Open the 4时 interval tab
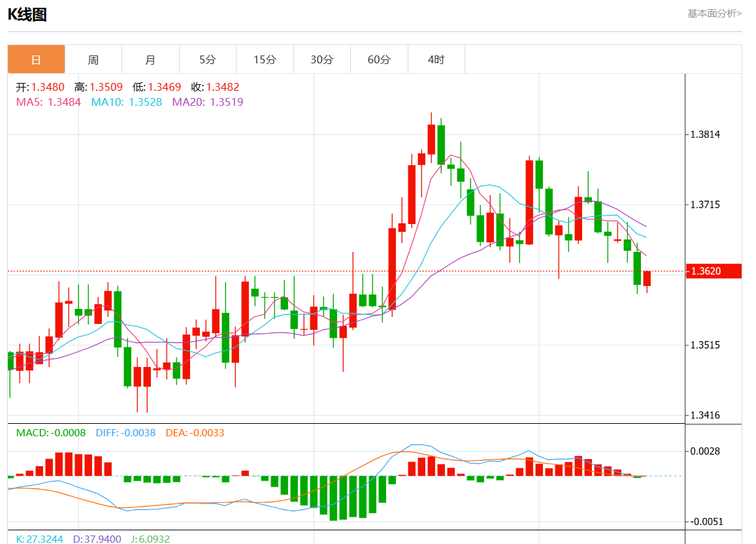The width and height of the screenshot is (756, 544). [436, 59]
